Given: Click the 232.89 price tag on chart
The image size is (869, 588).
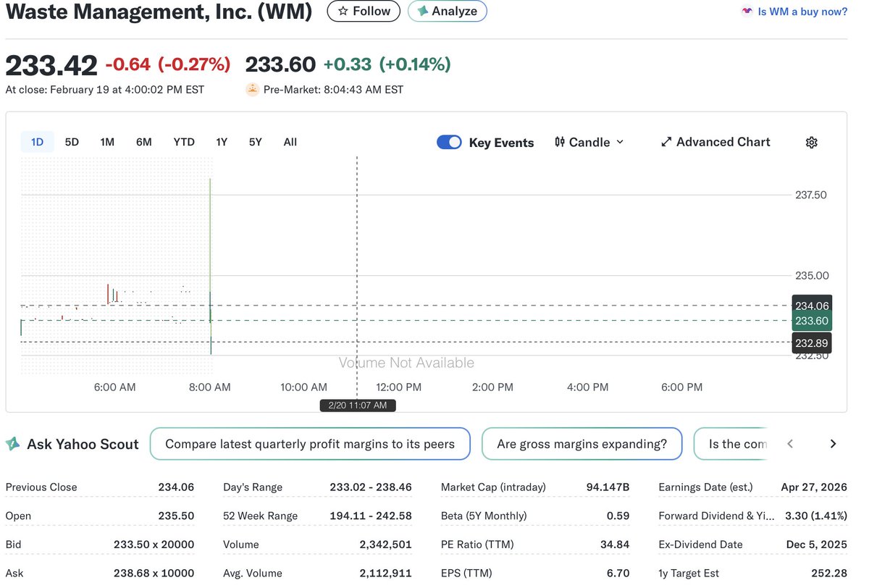Looking at the screenshot, I should (x=812, y=343).
